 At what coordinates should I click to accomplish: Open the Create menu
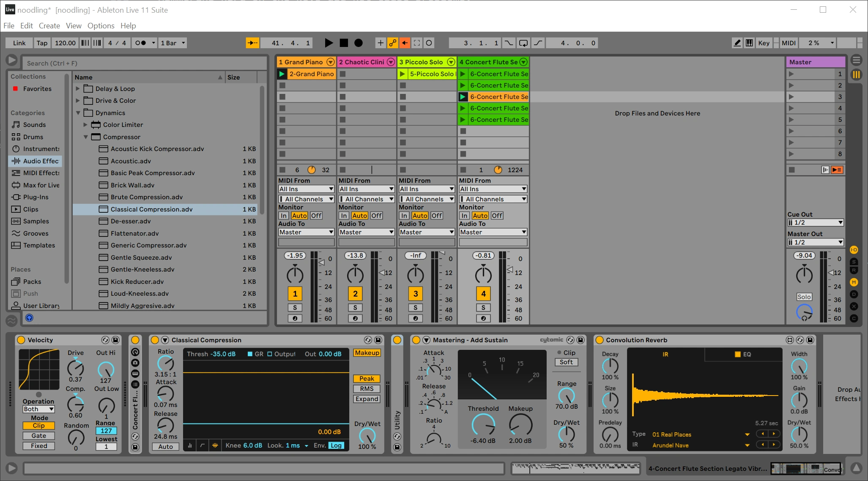click(49, 26)
